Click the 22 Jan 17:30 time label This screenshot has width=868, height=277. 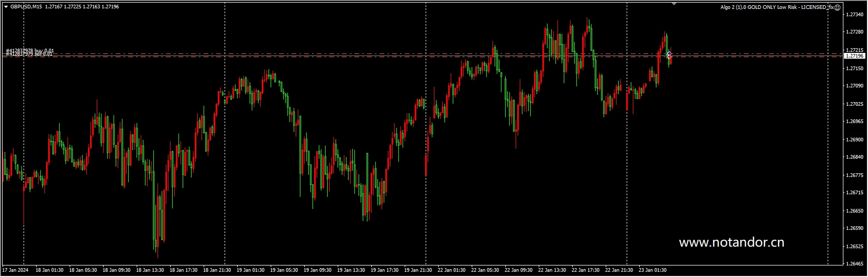(585, 270)
